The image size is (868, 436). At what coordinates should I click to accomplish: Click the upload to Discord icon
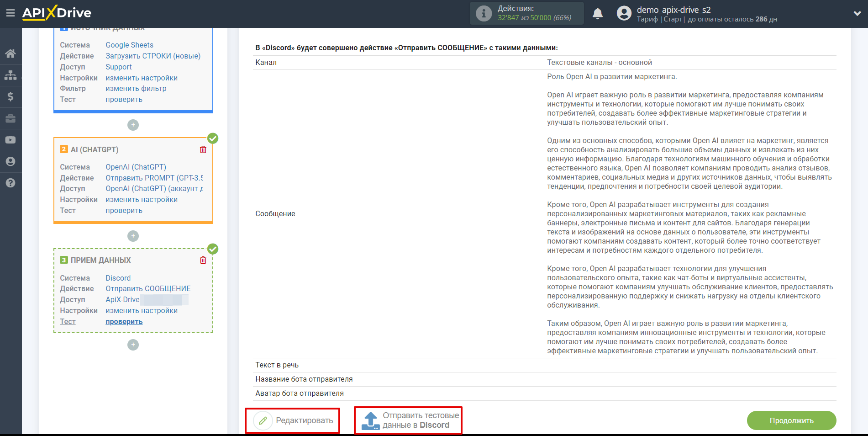pos(370,420)
